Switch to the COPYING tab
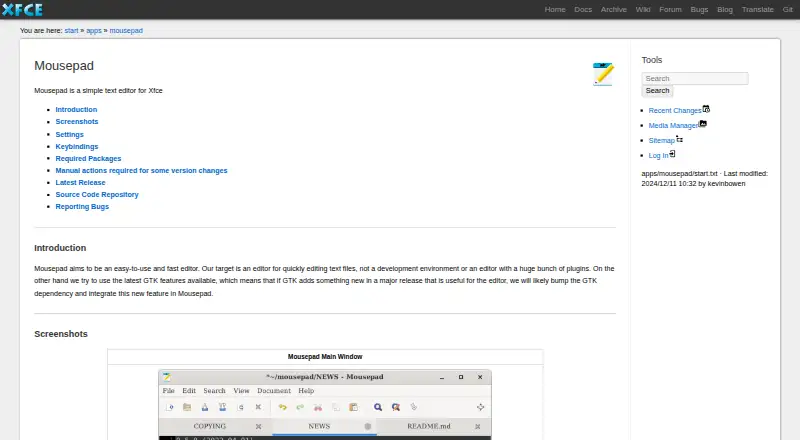Image resolution: width=800 pixels, height=440 pixels. 210,426
